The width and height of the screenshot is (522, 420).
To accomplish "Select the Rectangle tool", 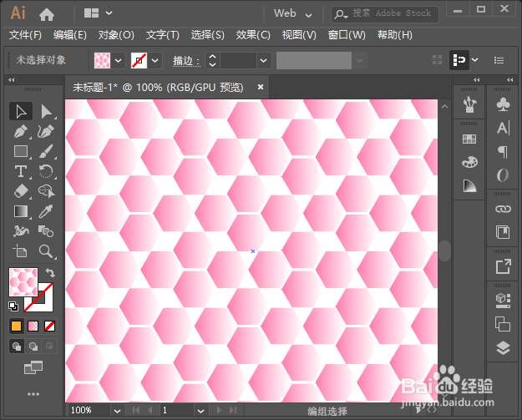I will pyautogui.click(x=21, y=151).
